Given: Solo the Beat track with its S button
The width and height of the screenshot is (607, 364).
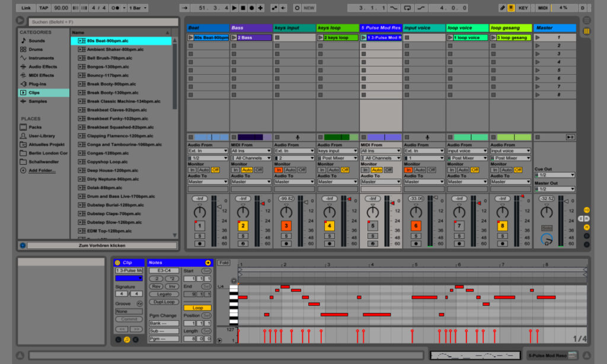Looking at the screenshot, I should pos(200,236).
